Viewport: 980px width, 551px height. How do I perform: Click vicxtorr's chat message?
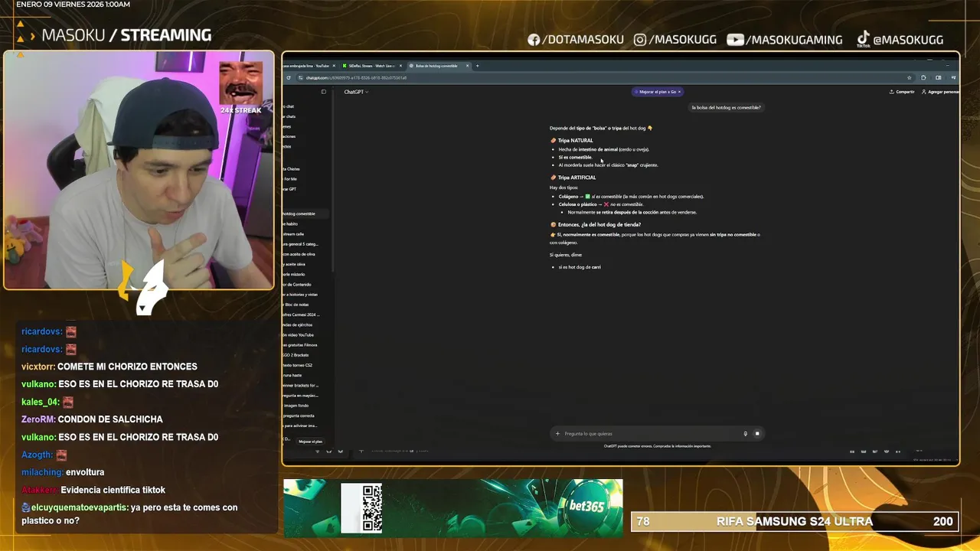point(109,367)
